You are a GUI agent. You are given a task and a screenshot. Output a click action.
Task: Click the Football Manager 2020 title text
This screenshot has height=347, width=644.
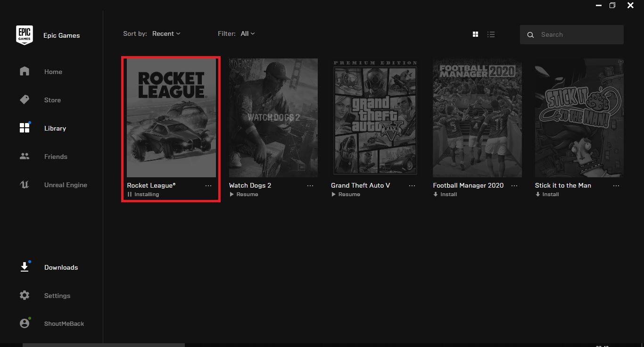coord(468,185)
